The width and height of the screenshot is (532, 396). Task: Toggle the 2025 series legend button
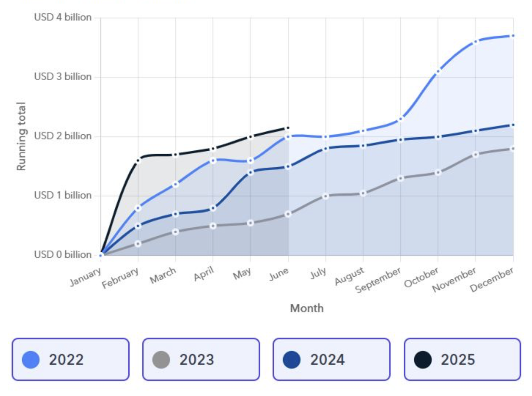pos(462,359)
